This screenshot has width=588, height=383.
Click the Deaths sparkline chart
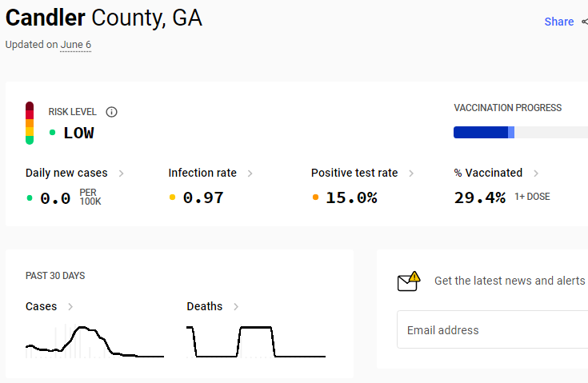click(x=256, y=341)
